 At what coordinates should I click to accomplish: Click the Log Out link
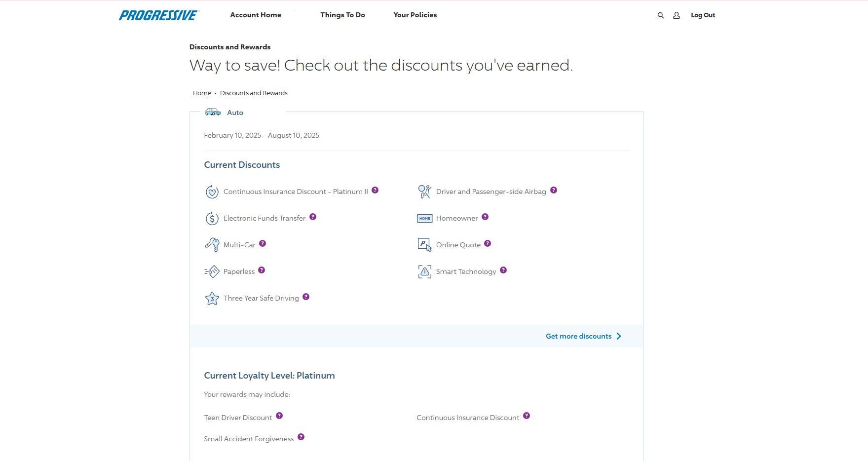click(703, 15)
